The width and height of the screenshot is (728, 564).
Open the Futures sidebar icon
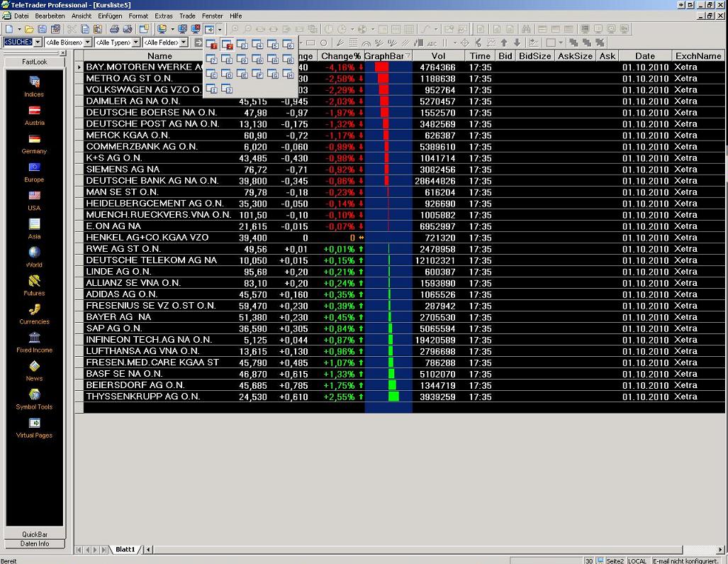[x=34, y=281]
